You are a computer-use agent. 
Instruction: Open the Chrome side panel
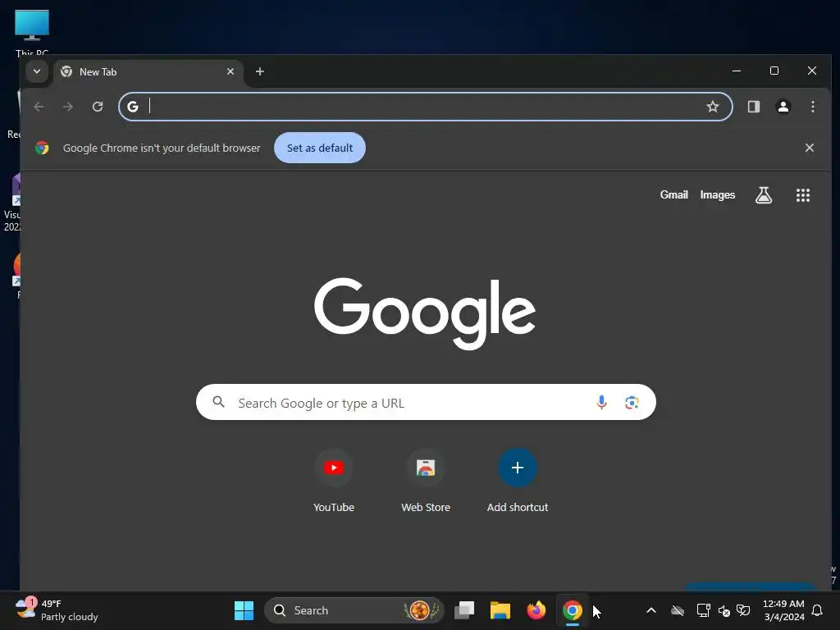pos(754,107)
